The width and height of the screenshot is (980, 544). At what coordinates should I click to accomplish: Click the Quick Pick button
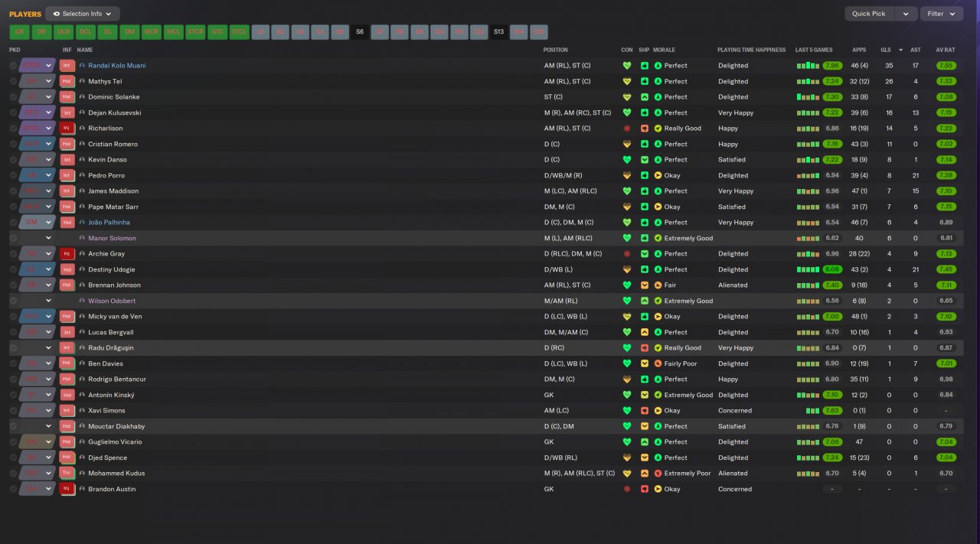pos(869,14)
